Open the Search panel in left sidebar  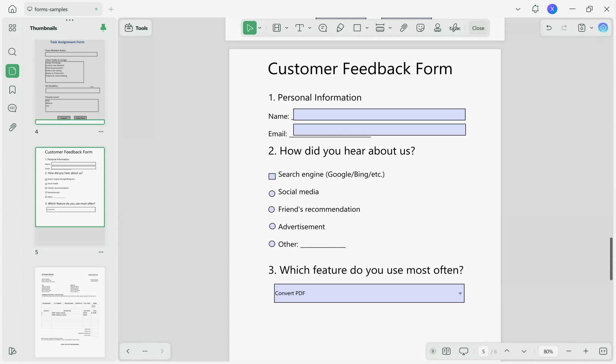click(12, 52)
